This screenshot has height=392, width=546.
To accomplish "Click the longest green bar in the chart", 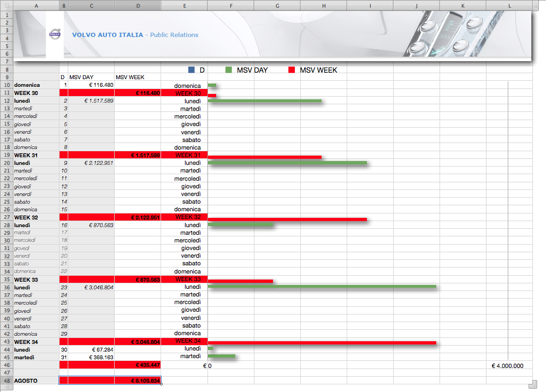I will click(x=322, y=286).
